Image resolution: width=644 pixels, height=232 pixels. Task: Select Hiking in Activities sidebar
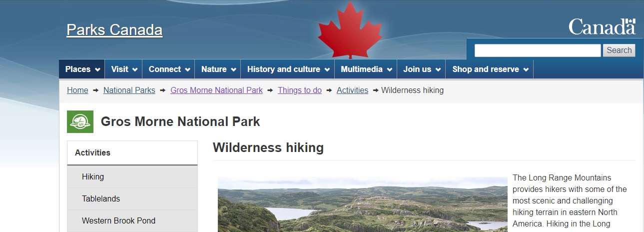(x=93, y=177)
